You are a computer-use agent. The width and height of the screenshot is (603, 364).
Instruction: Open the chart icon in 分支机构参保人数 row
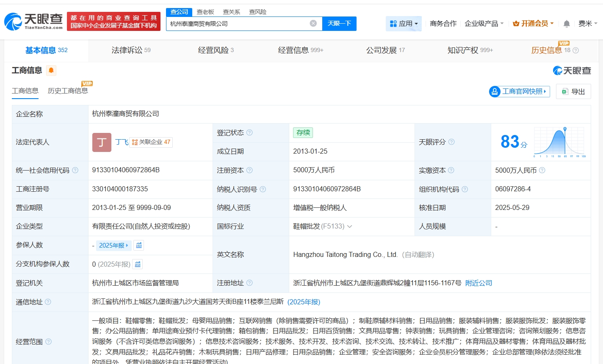point(138,264)
